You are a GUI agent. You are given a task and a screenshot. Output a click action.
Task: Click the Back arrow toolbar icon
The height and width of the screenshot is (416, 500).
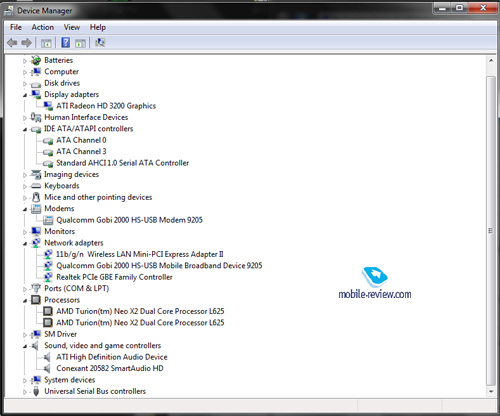pos(12,43)
